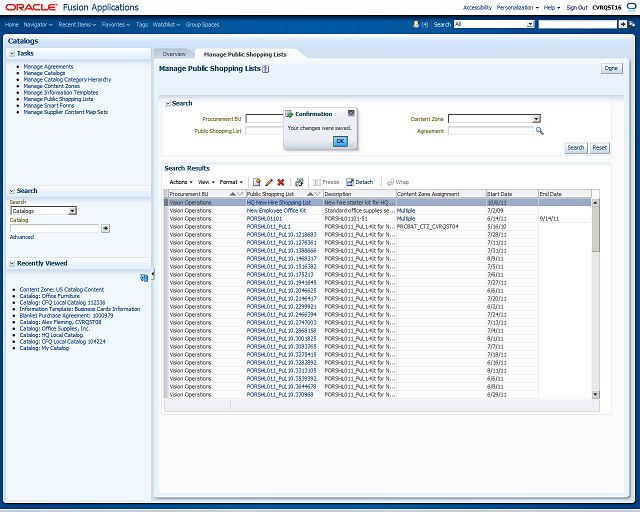Click scroll up arrow of results table
Screen dimensions: 640x512
tap(595, 203)
